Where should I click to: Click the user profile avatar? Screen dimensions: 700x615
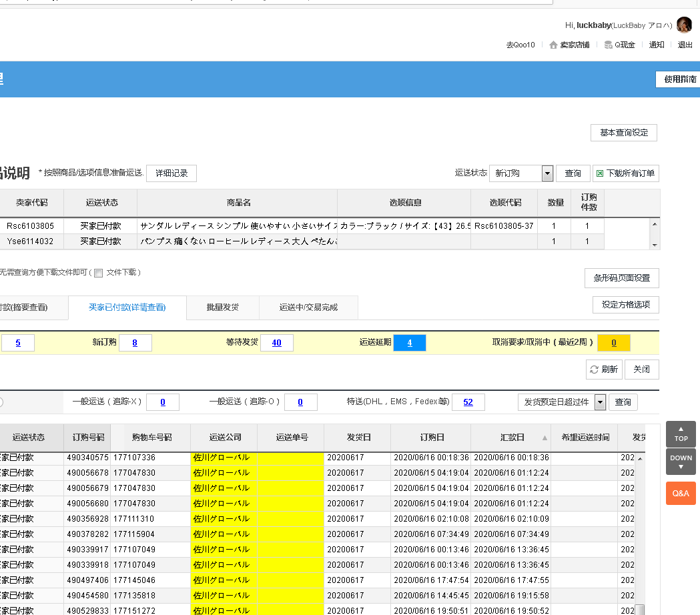pyautogui.click(x=684, y=25)
